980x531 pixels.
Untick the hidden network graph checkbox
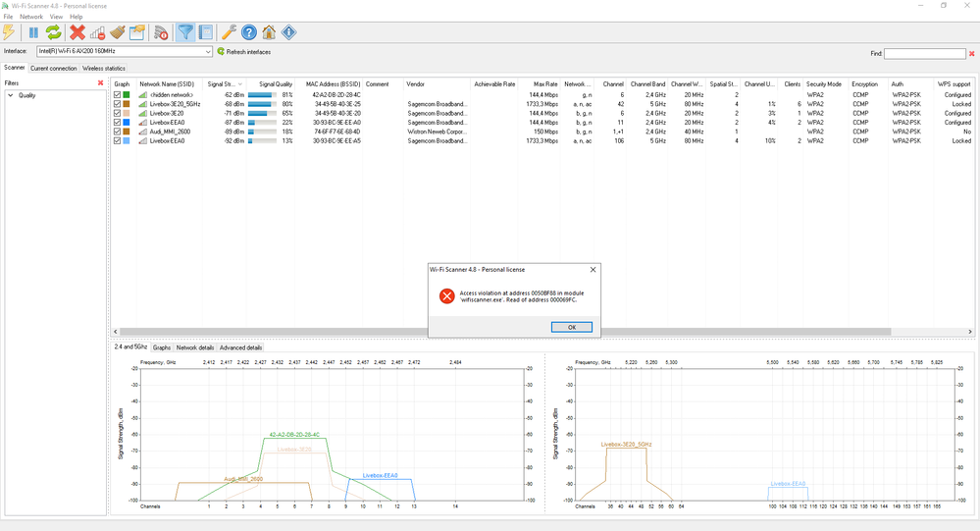(x=118, y=94)
